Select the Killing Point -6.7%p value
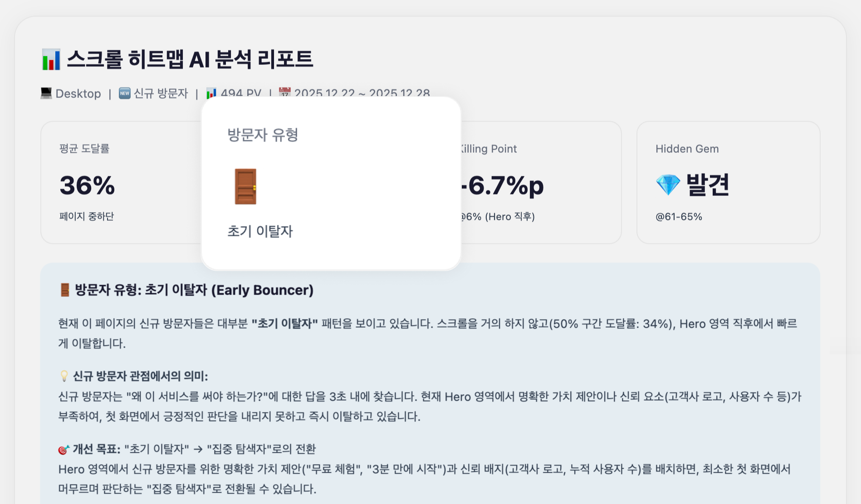This screenshot has height=504, width=861. 502,185
